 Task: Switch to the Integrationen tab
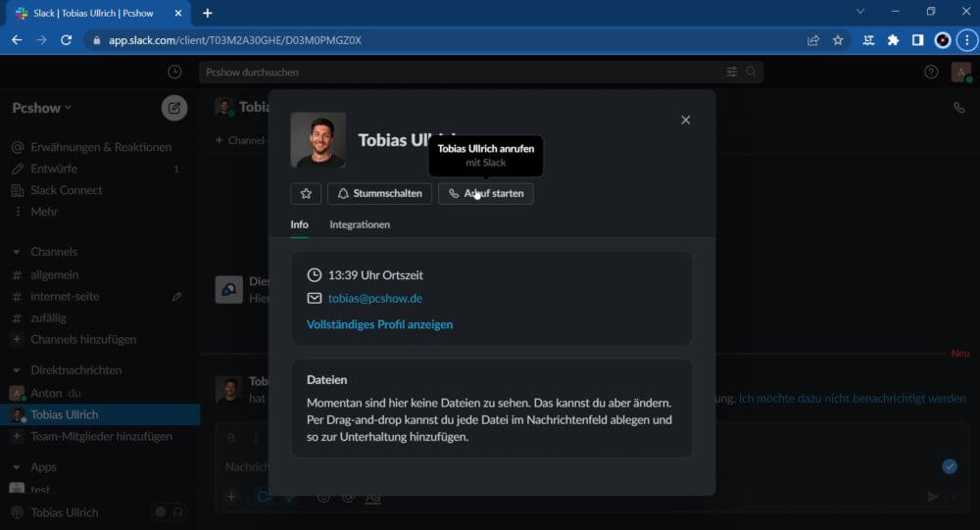click(x=360, y=224)
